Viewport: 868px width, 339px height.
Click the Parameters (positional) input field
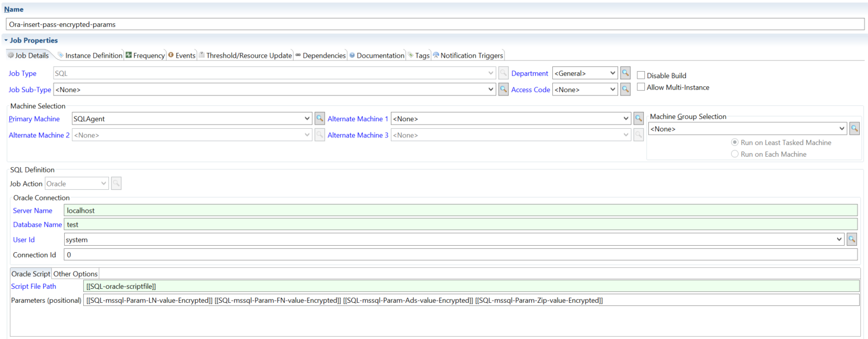click(x=472, y=300)
